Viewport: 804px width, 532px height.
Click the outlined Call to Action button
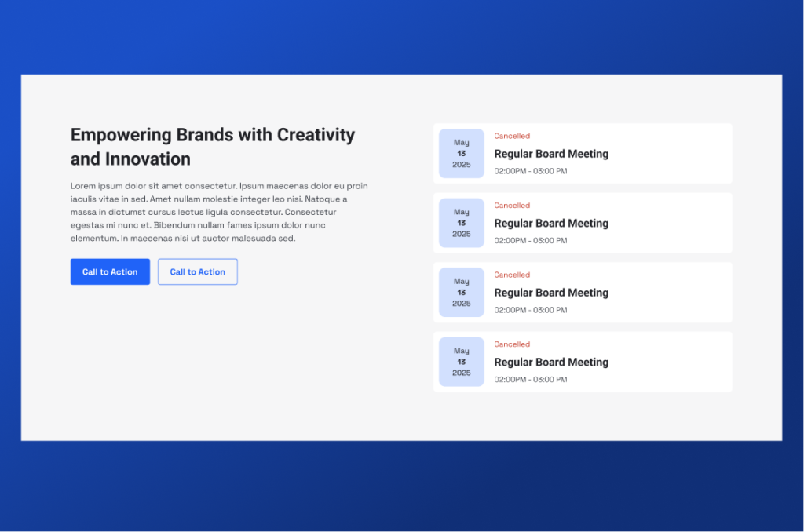coord(198,271)
